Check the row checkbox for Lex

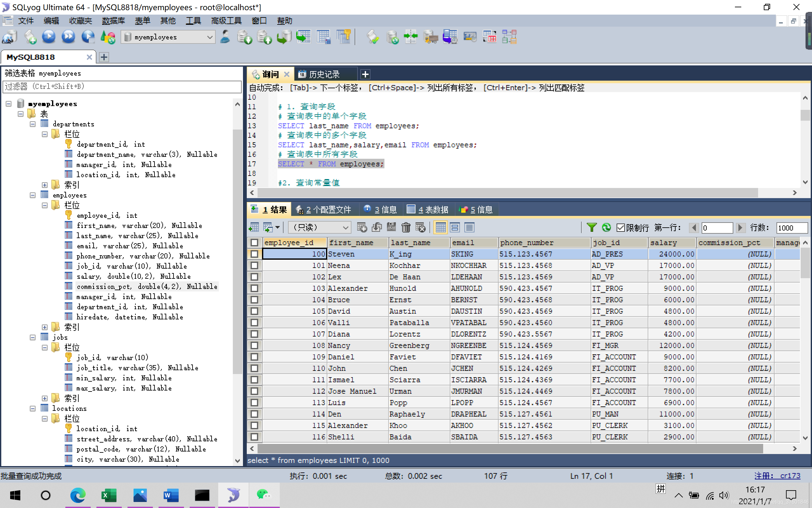tap(254, 277)
